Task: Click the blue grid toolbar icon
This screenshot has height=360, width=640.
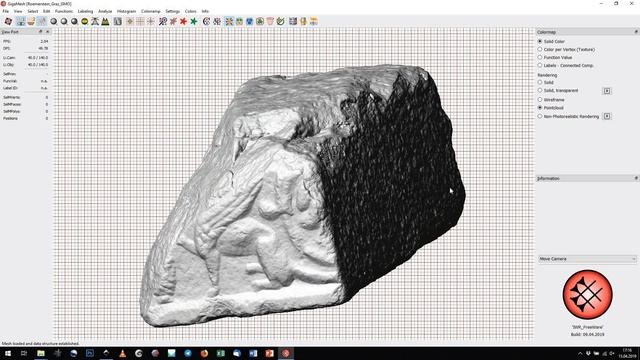Action: pos(293,21)
